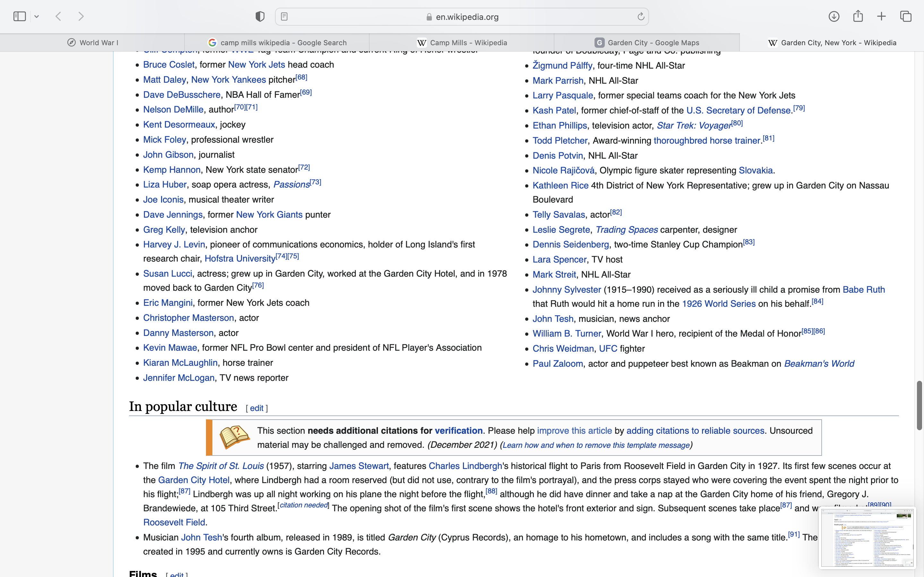Click the vertical page scrollbar handle
This screenshot has width=924, height=577.
[919, 405]
